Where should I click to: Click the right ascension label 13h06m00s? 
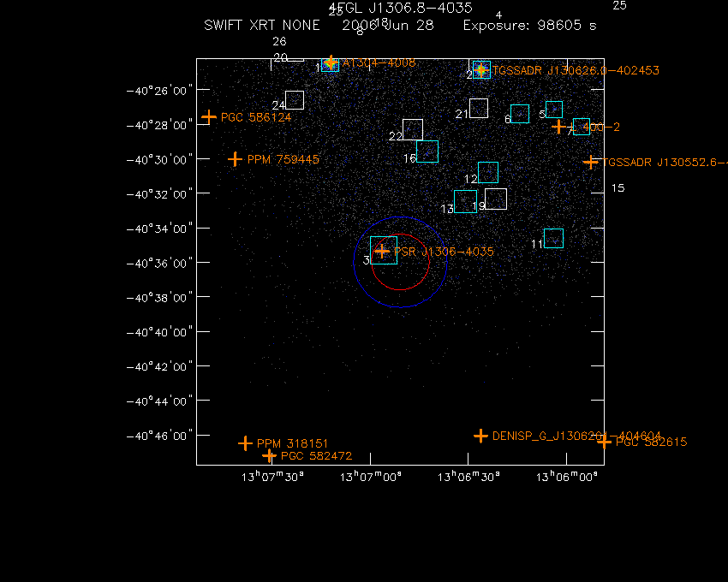(x=566, y=477)
